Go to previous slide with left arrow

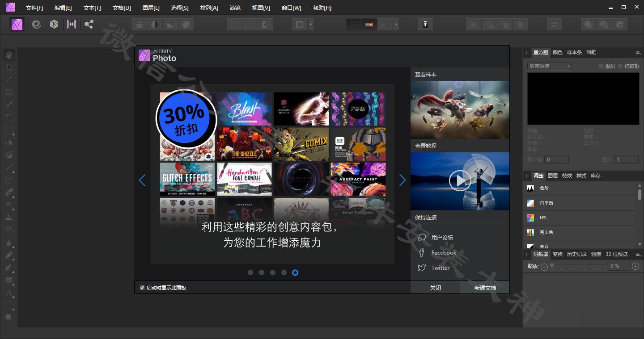tap(142, 180)
